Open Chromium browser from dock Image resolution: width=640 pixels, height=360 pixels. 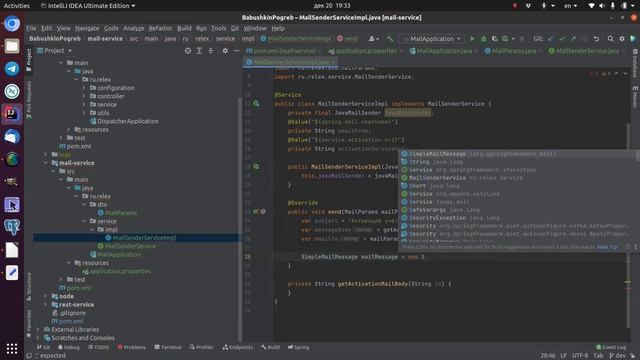12,24
